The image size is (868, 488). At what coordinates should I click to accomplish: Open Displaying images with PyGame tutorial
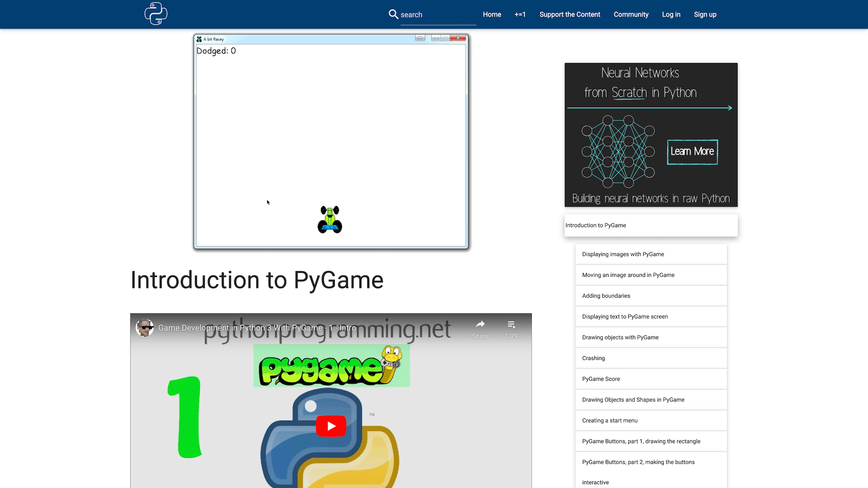click(x=623, y=254)
